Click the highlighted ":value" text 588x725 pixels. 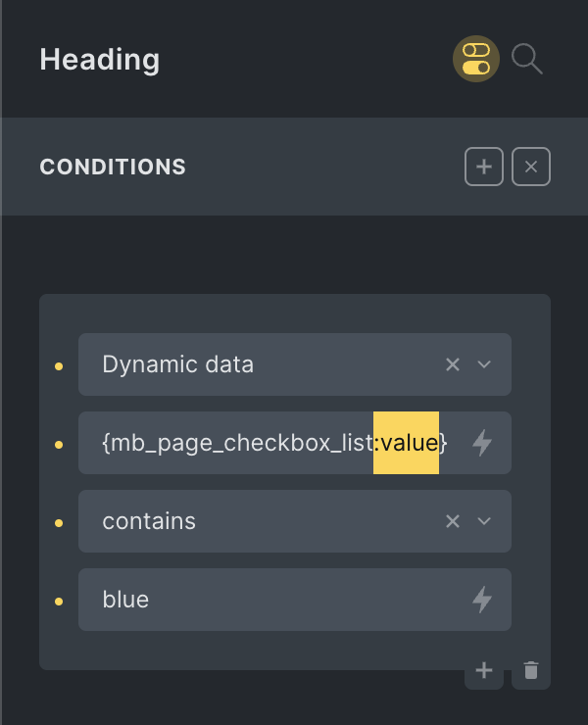pyautogui.click(x=407, y=443)
